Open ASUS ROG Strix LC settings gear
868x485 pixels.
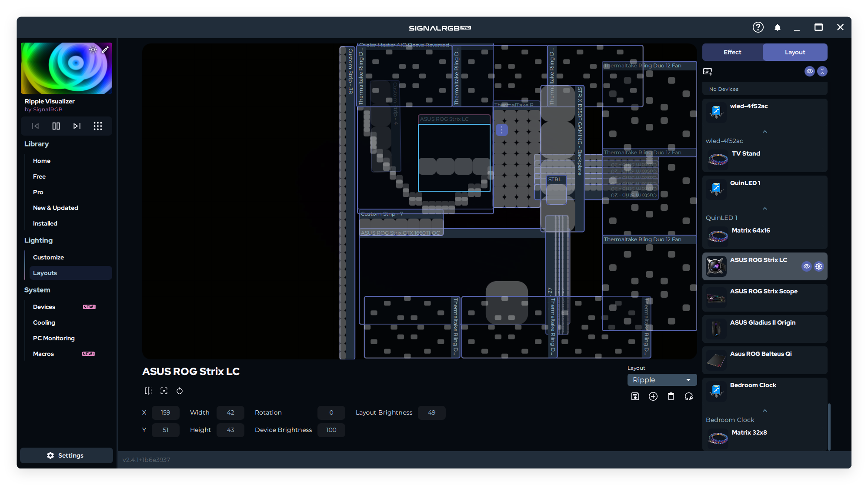[x=819, y=266]
